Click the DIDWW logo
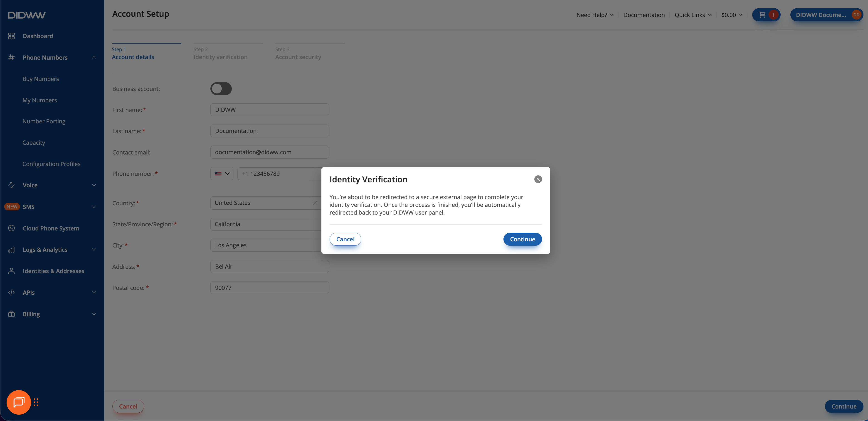 click(x=27, y=15)
